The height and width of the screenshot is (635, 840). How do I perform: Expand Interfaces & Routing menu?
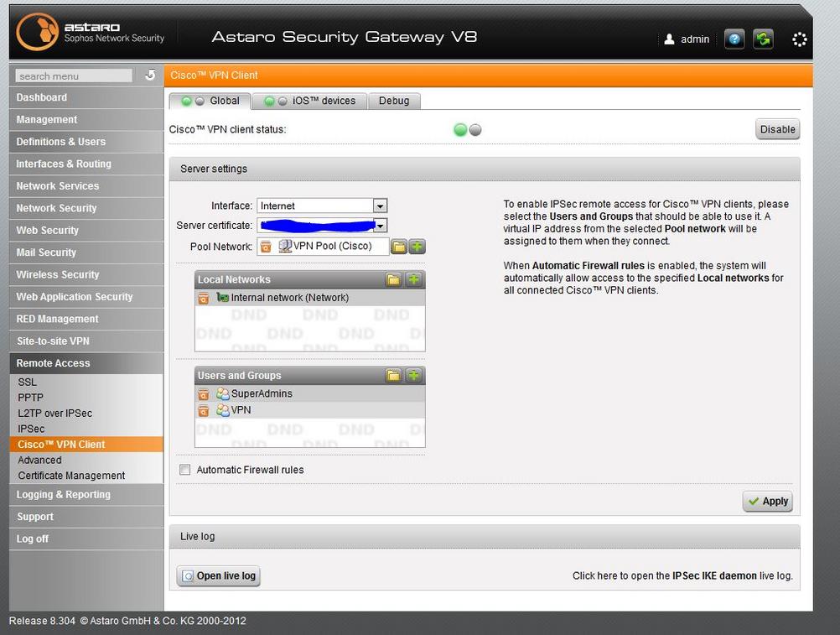pyautogui.click(x=86, y=164)
